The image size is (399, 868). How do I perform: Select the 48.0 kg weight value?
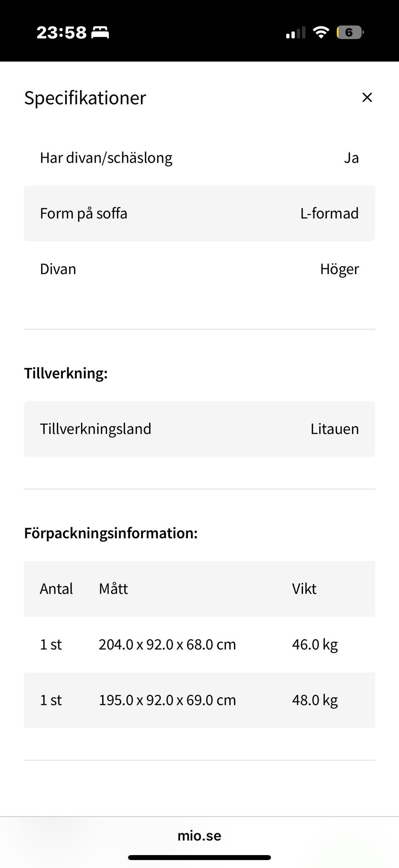315,700
